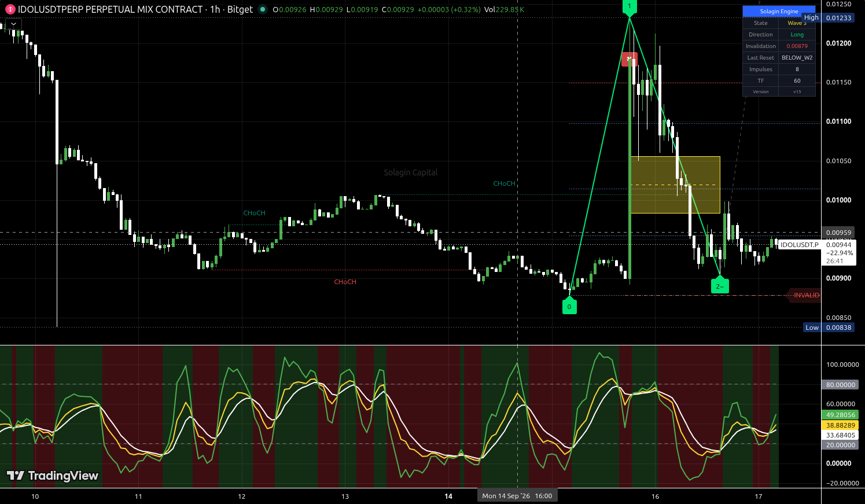Click the Long direction value
The height and width of the screenshot is (504, 865).
pyautogui.click(x=797, y=35)
